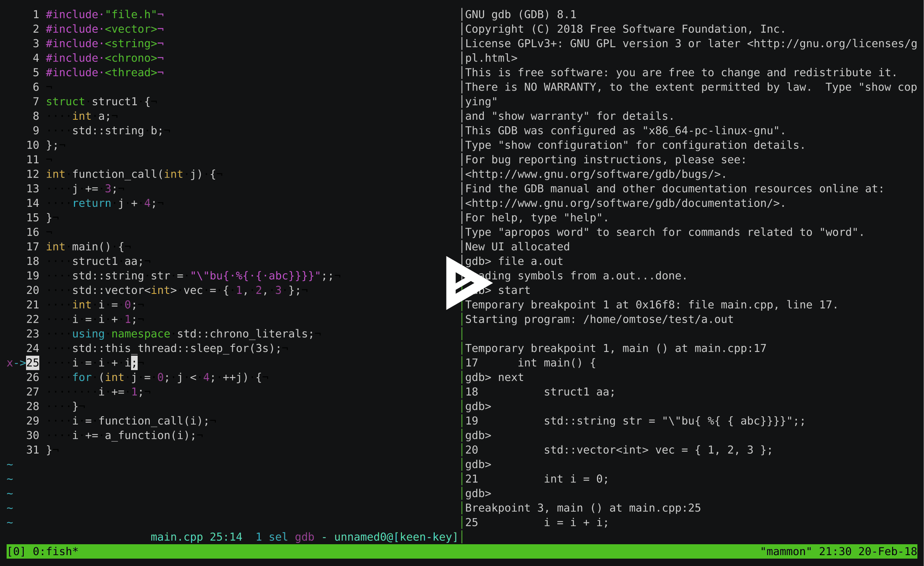Click the 'gdb> file a.out' command line
The image size is (924, 566).
coord(514,261)
